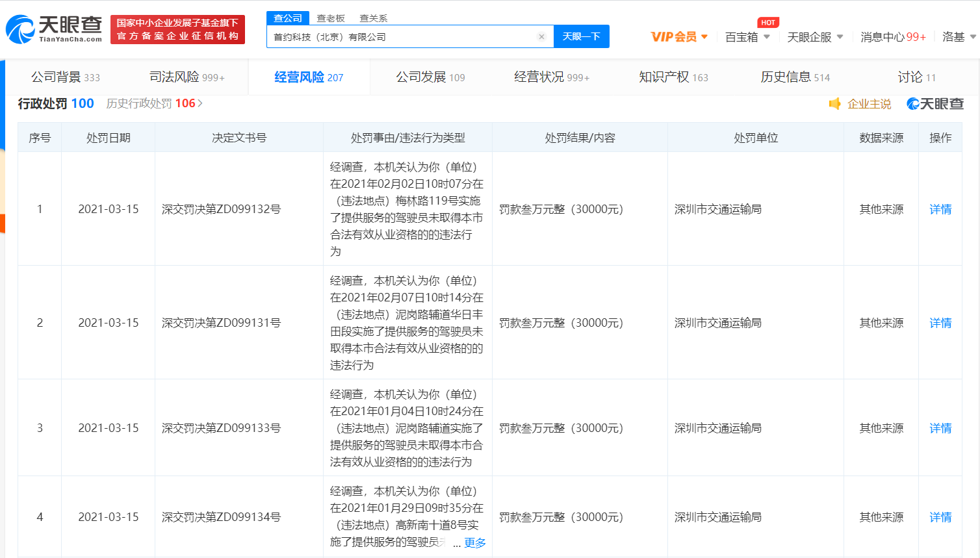This screenshot has width=980, height=558.
Task: Open the 司法风险 tab
Action: tap(187, 77)
